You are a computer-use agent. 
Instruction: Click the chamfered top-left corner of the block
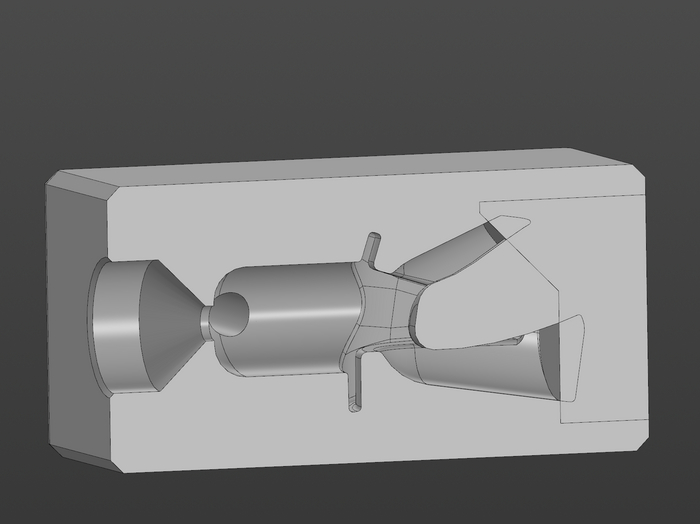coord(84,182)
